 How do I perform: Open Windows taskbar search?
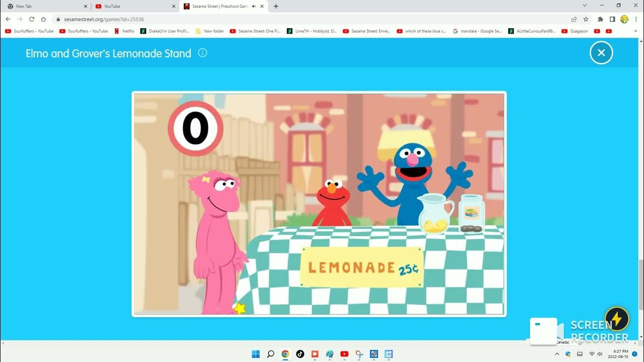click(270, 354)
